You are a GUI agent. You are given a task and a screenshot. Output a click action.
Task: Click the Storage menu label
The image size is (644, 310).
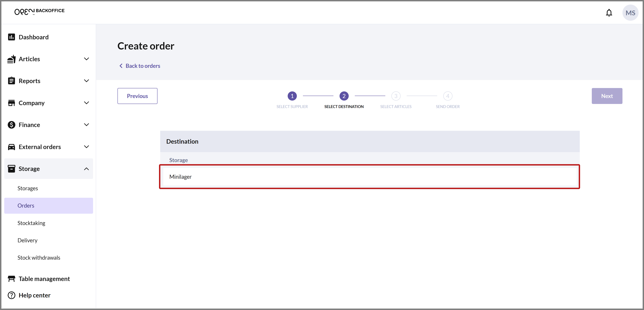tap(29, 169)
